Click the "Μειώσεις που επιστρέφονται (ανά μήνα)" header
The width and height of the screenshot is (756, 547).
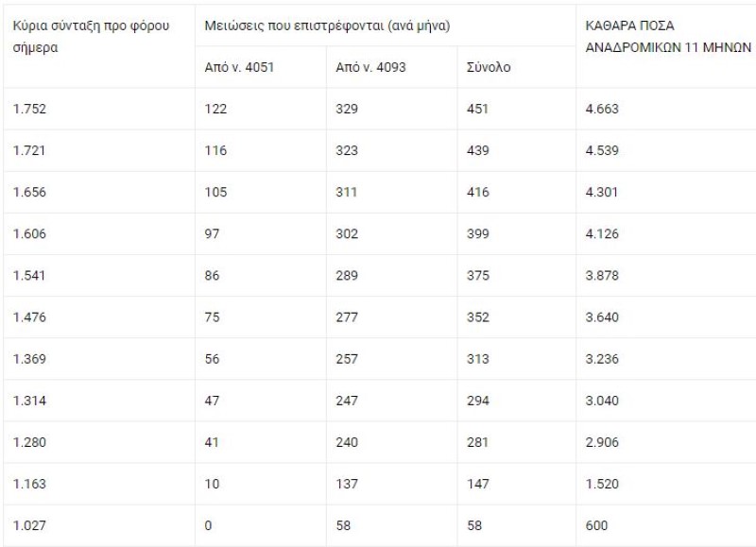coord(327,26)
